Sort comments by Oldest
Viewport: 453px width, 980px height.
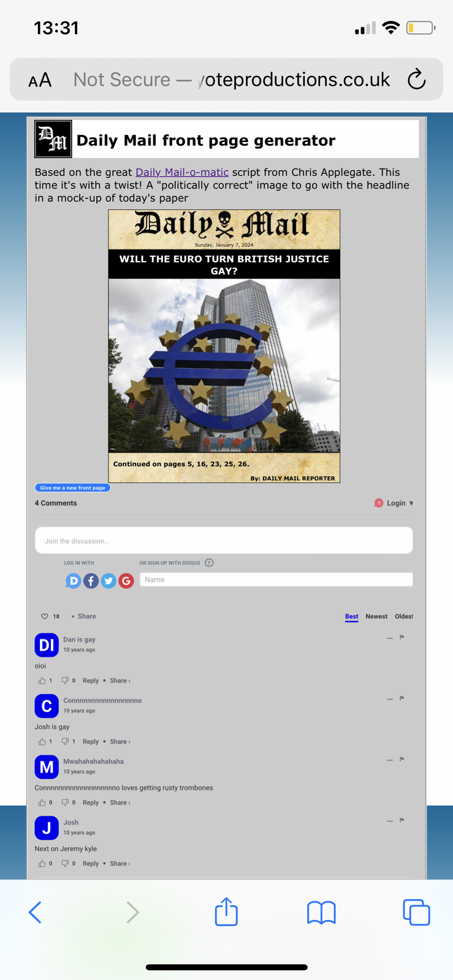404,617
